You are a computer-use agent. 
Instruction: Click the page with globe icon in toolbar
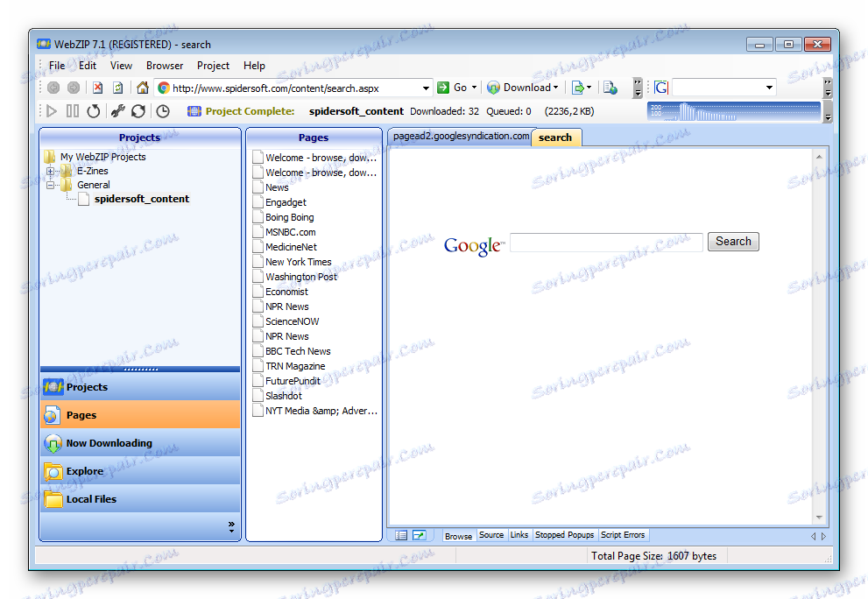coord(610,88)
